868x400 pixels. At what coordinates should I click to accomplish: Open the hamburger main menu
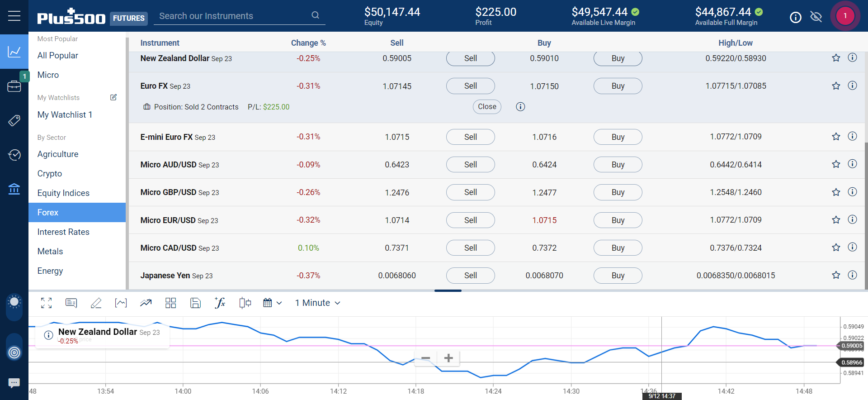[14, 16]
